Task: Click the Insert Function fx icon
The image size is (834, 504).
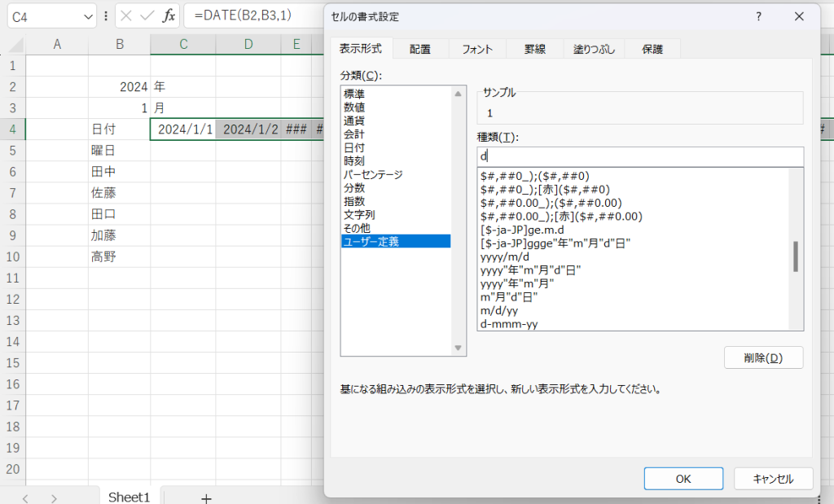Action: click(x=168, y=15)
